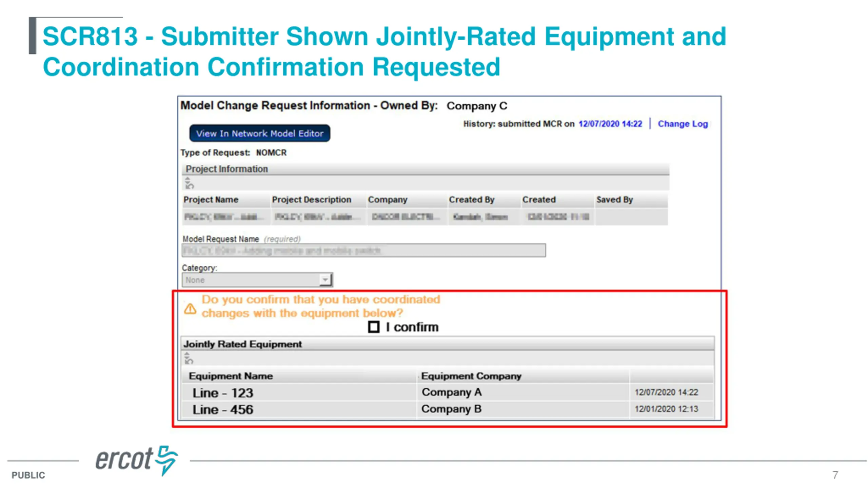This screenshot has height=488, width=868.
Task: Click the Company A cell
Action: [523, 392]
